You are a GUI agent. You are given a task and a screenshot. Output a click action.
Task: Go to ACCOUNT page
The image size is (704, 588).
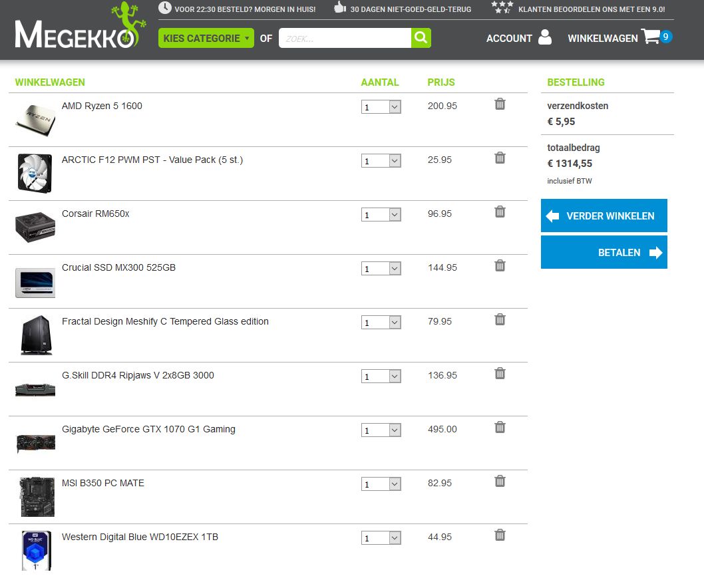point(509,39)
